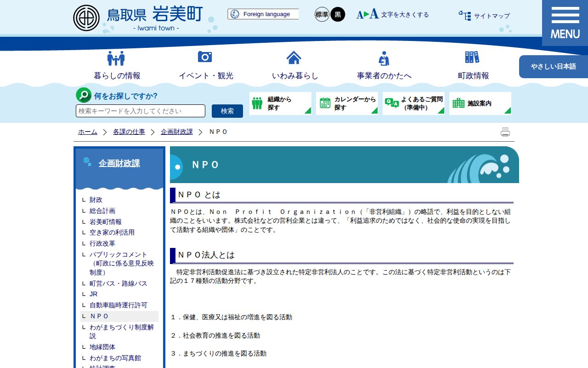Screen dimensions: 588x368
Task: Select the 標準 standard color mode
Action: coord(322,14)
